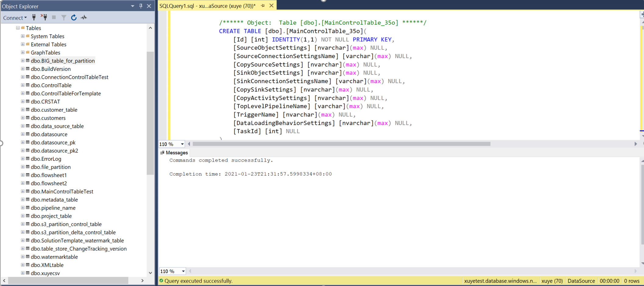Launch Activity Monitor from Object Explorer toolbar
Viewport: 644px width, 286px height.
tap(83, 17)
